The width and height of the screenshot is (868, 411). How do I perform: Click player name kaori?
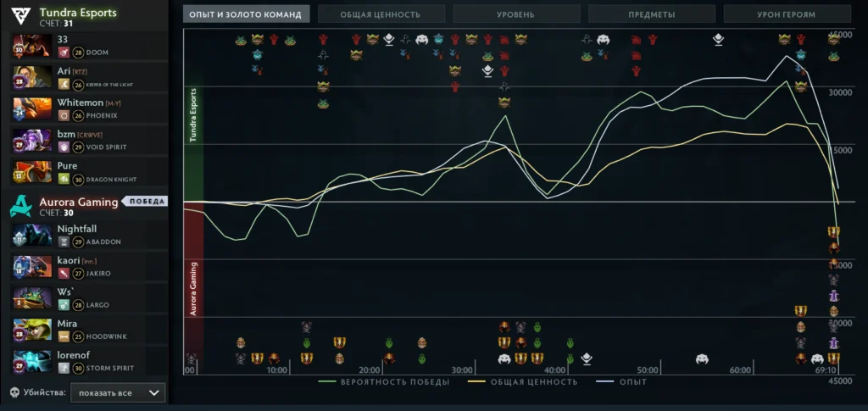[68, 260]
